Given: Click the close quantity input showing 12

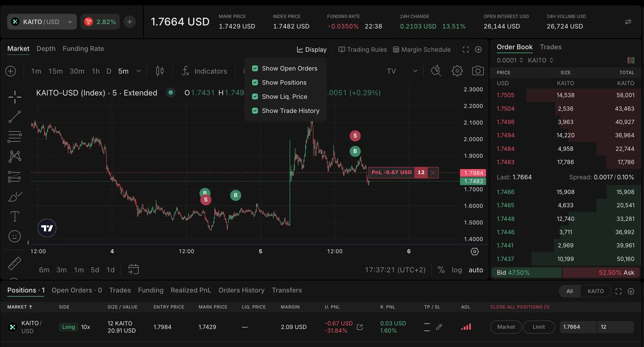Looking at the screenshot, I should [x=615, y=327].
